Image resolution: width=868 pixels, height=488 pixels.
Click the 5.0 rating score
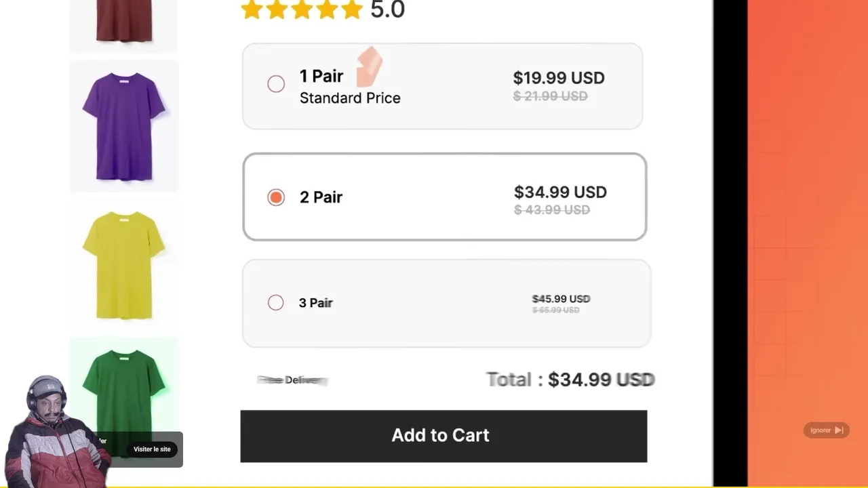click(387, 10)
